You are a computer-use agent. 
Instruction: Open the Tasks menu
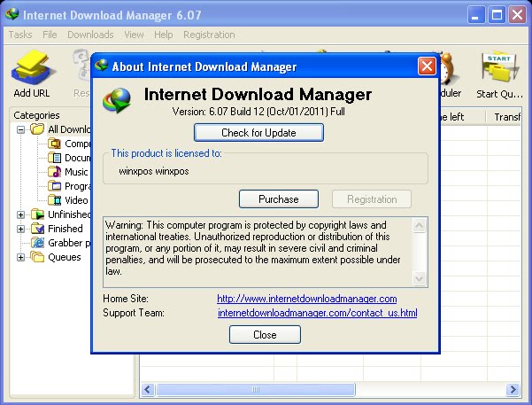[20, 35]
